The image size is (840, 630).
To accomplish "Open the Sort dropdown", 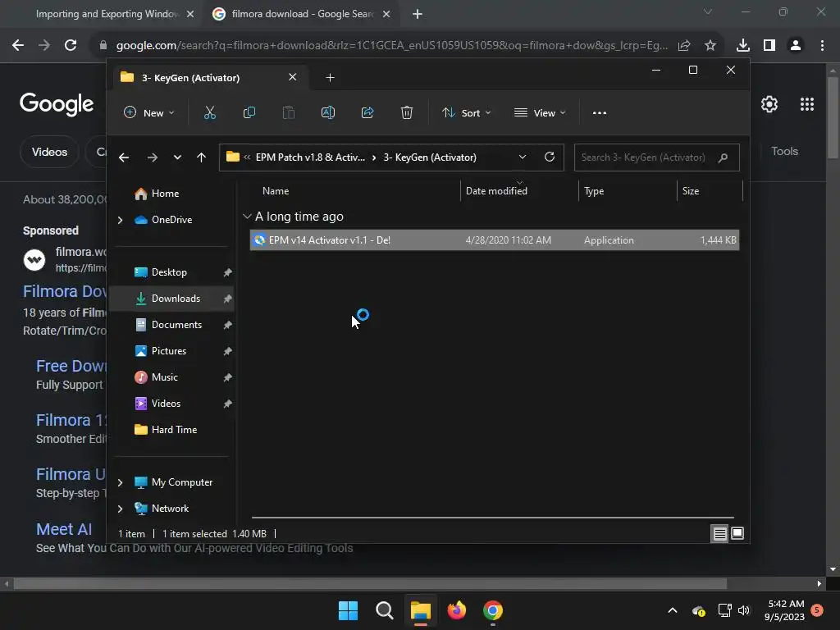I will tap(466, 113).
